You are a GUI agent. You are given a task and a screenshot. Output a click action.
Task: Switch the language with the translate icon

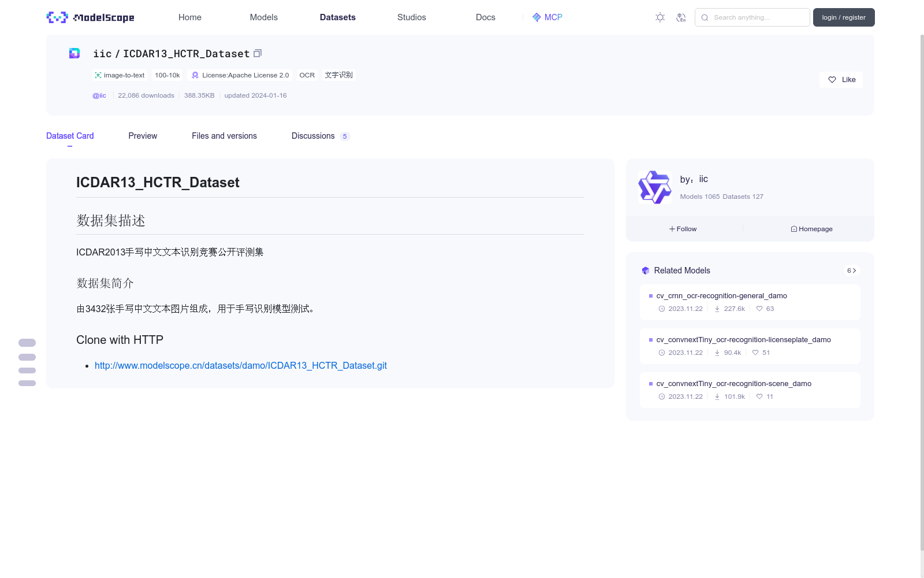681,17
